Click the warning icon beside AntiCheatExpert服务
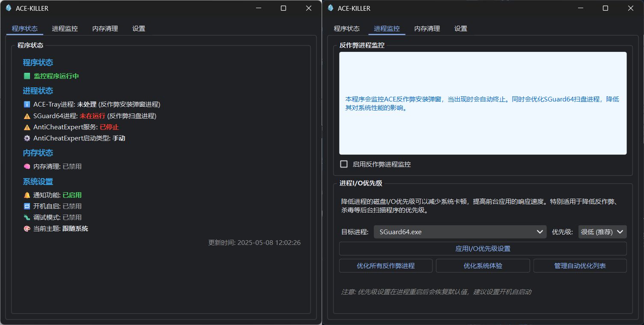Screen dimensions: 644x325 coord(27,127)
